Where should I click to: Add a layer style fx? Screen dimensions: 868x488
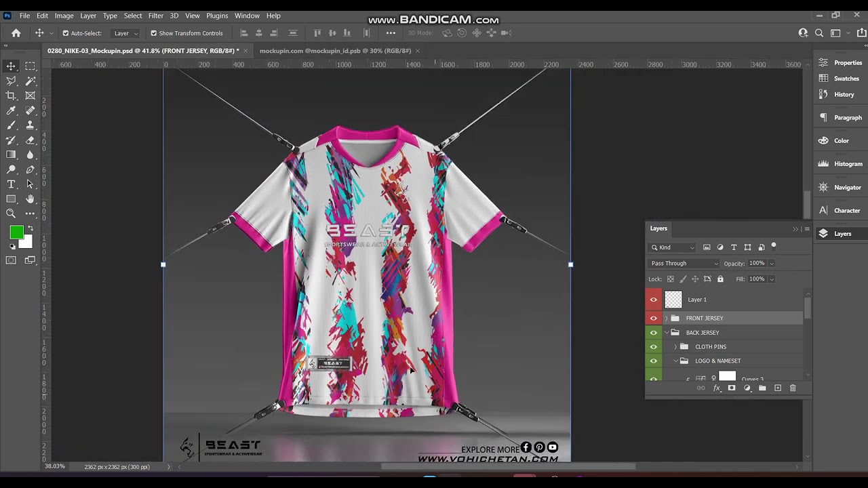pyautogui.click(x=717, y=388)
